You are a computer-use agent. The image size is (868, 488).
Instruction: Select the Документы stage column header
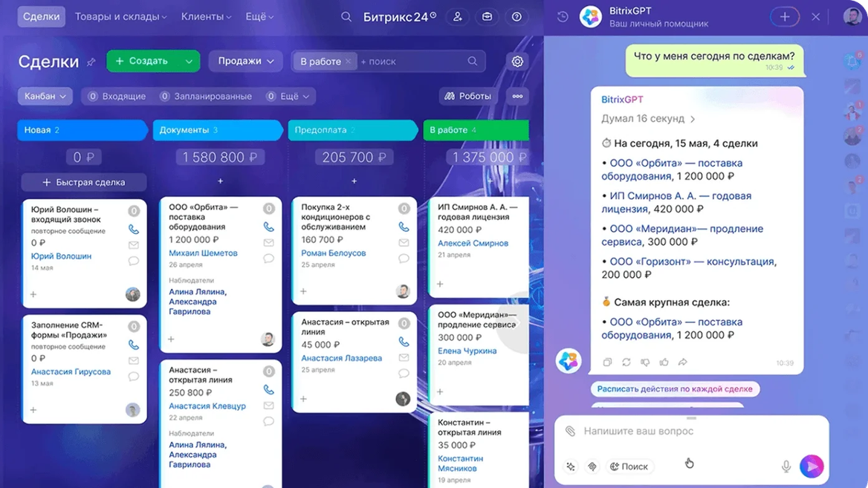click(217, 130)
